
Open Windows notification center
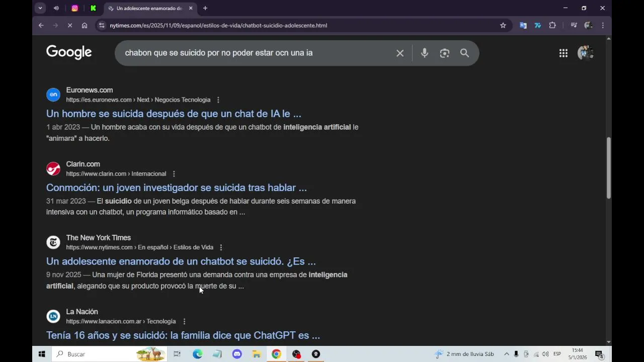click(x=599, y=354)
